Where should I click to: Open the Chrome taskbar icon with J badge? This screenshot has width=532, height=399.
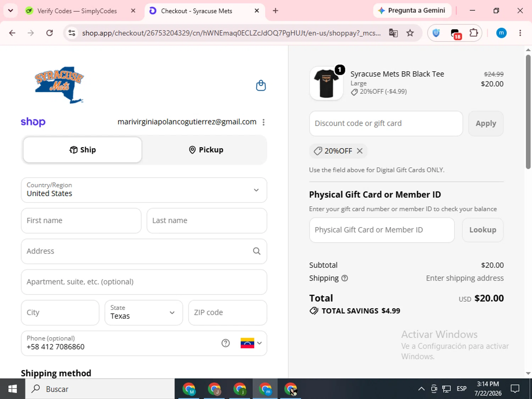coord(214,389)
